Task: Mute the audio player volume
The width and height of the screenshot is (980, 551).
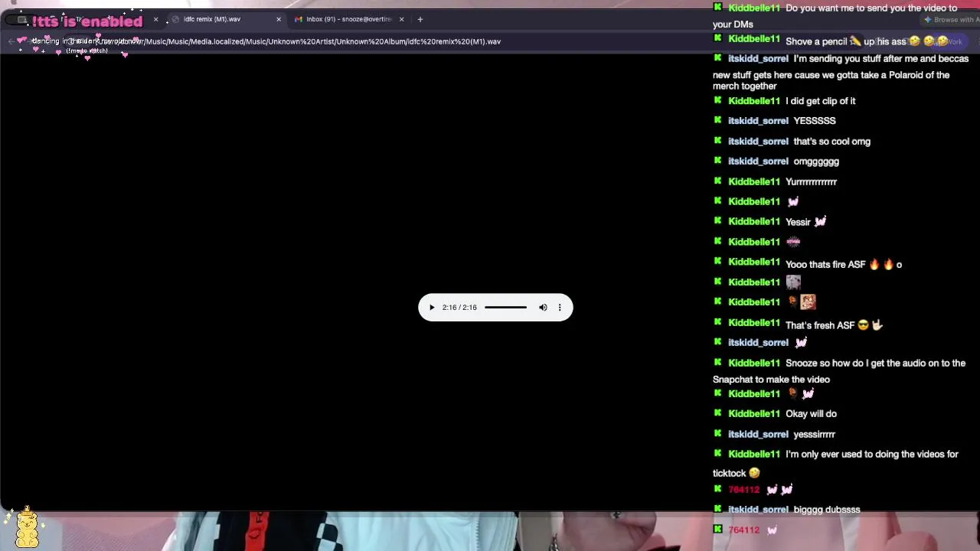Action: [x=543, y=308]
